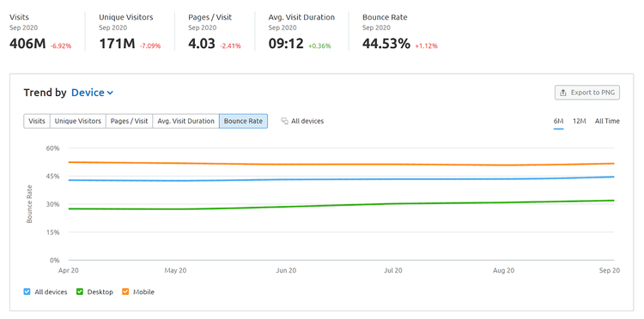Click the devices icon beside All devices

click(284, 122)
